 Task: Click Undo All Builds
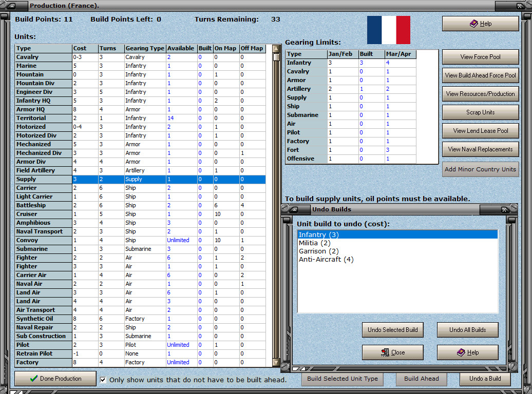coord(467,330)
